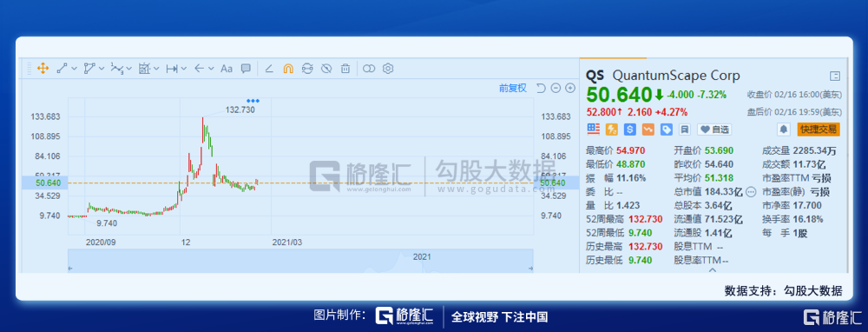Viewport: 868px width, 332px height.
Task: Open the line tools dropdown arrow
Action: coord(74,69)
